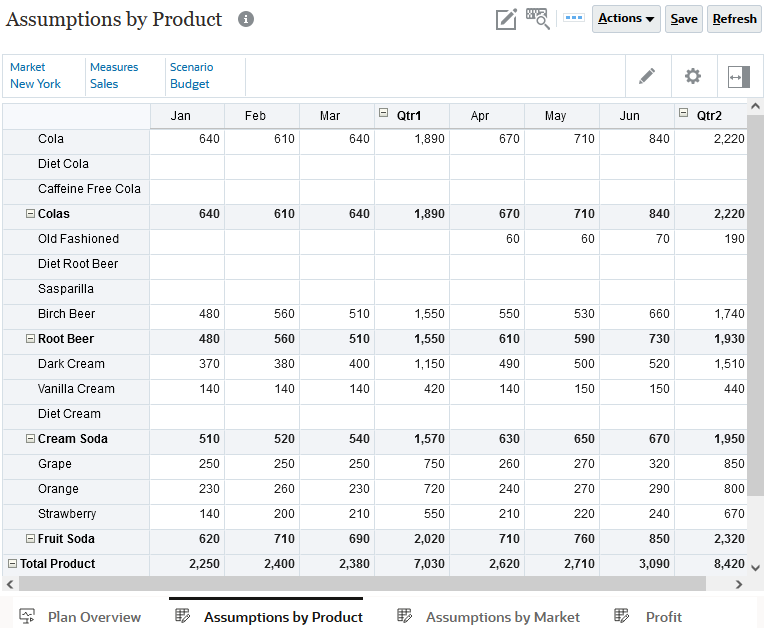Viewport: 764px width, 628px height.
Task: Collapse the Colas row group
Action: coord(30,214)
